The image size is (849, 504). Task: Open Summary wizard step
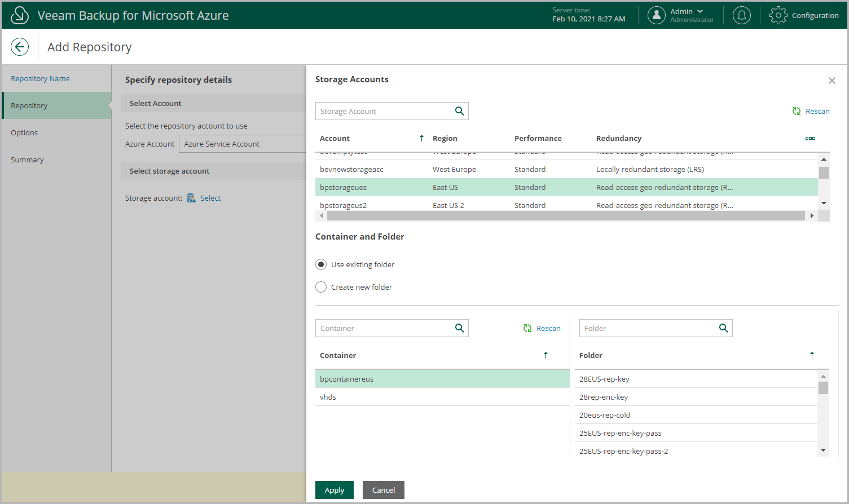[56, 160]
